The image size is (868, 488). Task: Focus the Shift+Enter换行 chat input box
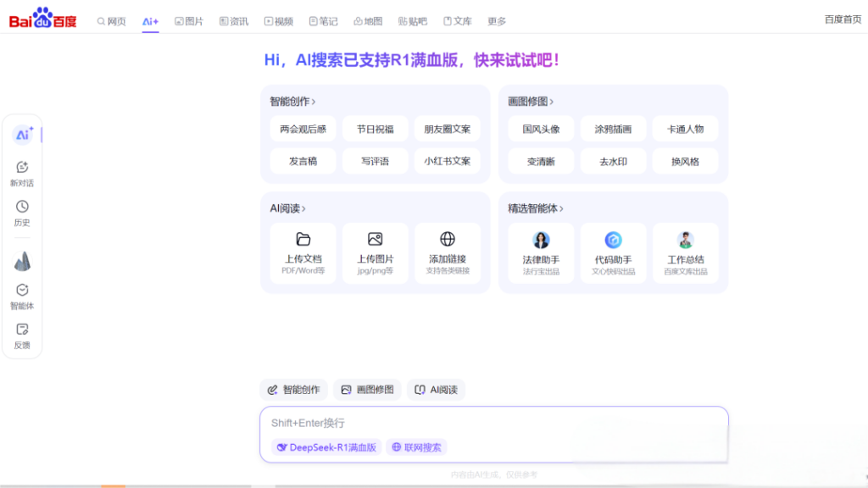[x=492, y=423]
